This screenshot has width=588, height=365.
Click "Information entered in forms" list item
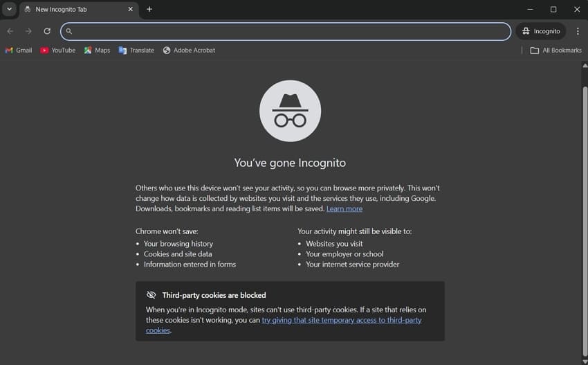pyautogui.click(x=190, y=265)
